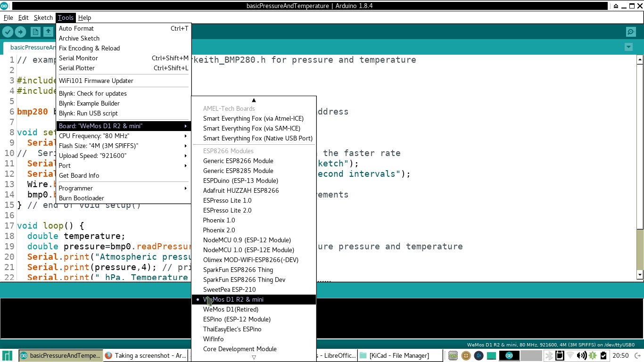Click the Arduino logo in title bar

[x=4, y=6]
